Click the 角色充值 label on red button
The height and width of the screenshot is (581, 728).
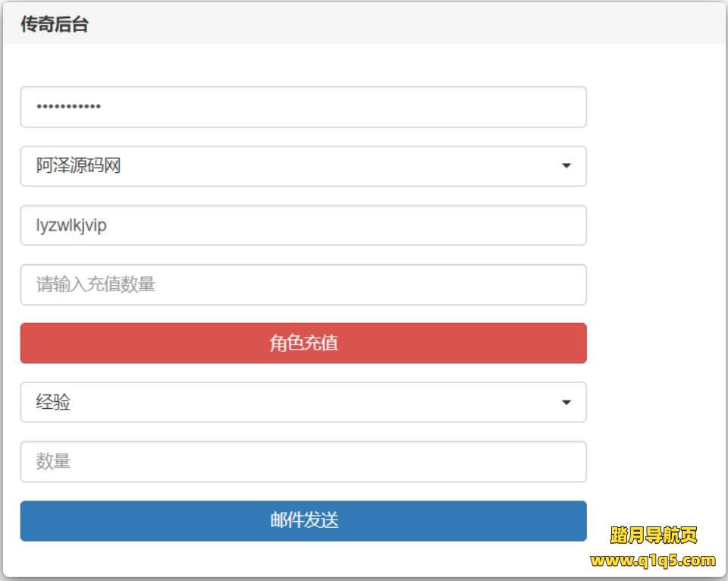(303, 344)
